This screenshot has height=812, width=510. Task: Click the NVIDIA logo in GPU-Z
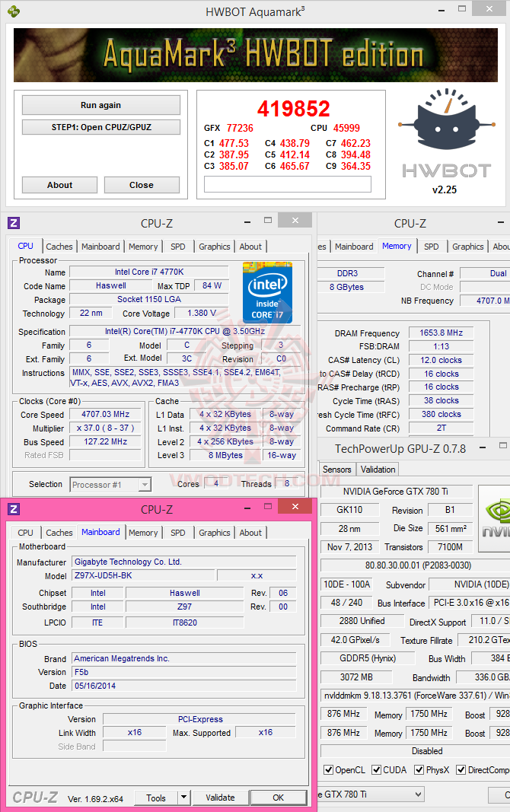coord(496,518)
